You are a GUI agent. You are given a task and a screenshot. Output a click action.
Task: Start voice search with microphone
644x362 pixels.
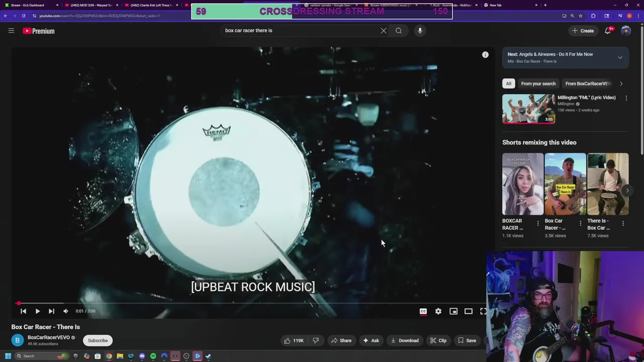[420, 31]
